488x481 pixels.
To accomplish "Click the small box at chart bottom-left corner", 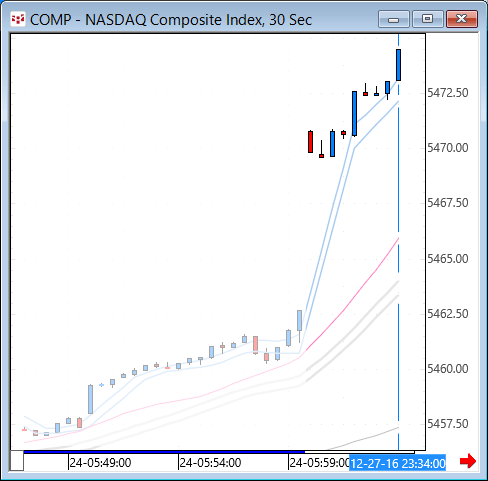I will coord(17,461).
